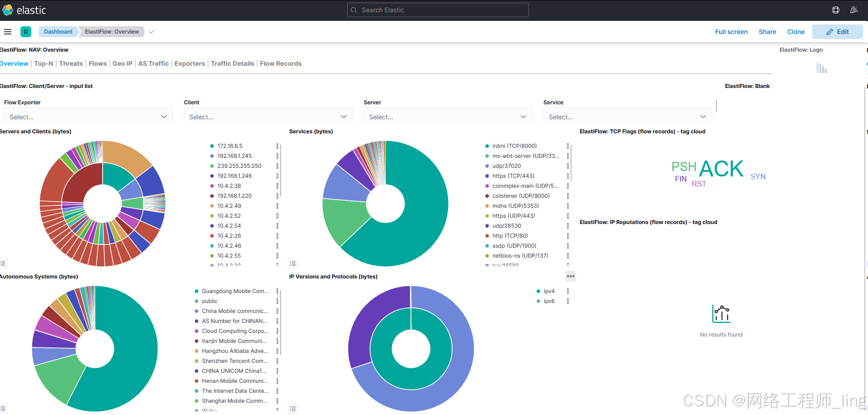Open the Geo IP navigation tab
The image size is (868, 415).
[x=123, y=63]
